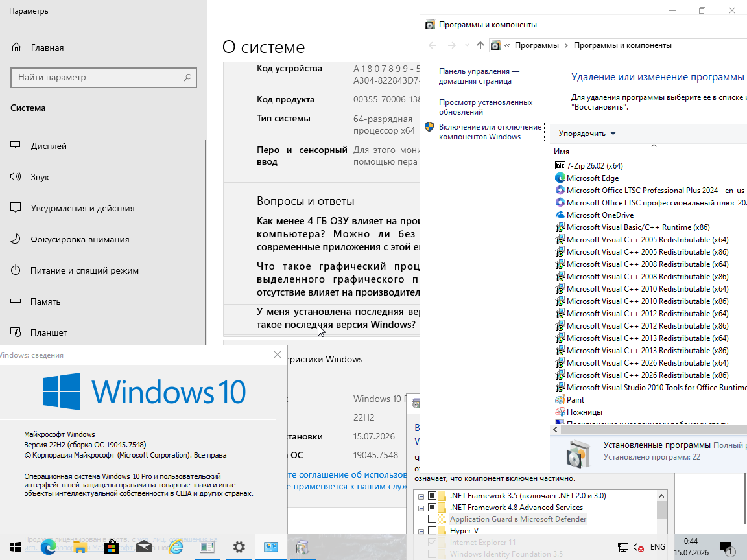Open the notification center icon

point(726,547)
